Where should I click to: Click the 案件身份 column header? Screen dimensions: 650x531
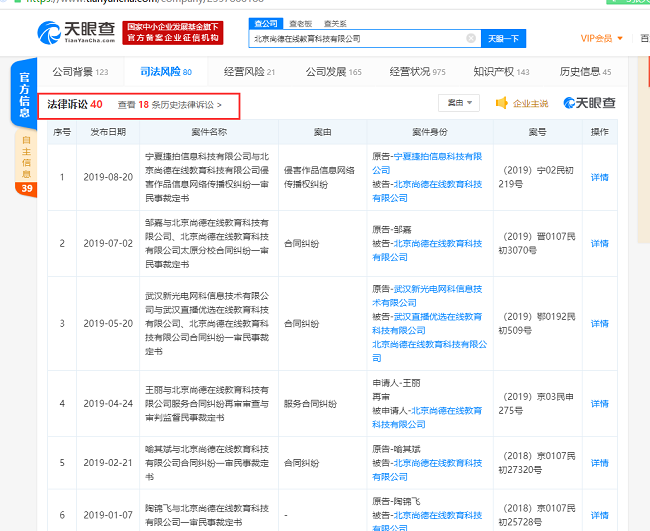point(429,132)
